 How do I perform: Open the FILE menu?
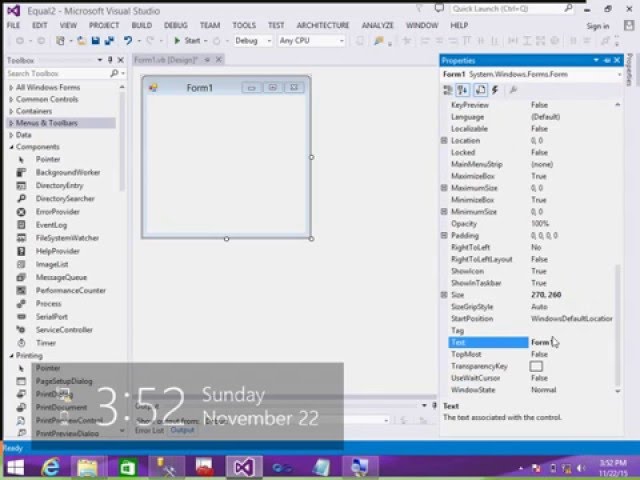click(x=13, y=25)
